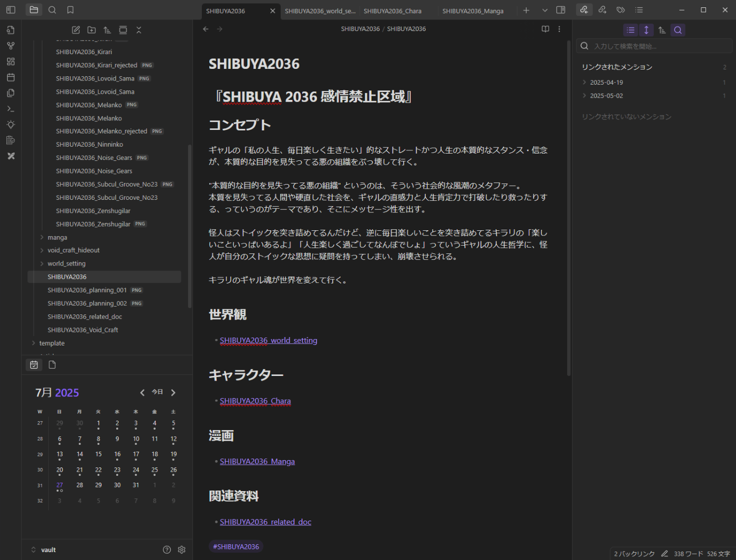Viewport: 736px width, 560px height.
Task: Open the command palette terminal ribbon icon
Action: click(x=11, y=109)
